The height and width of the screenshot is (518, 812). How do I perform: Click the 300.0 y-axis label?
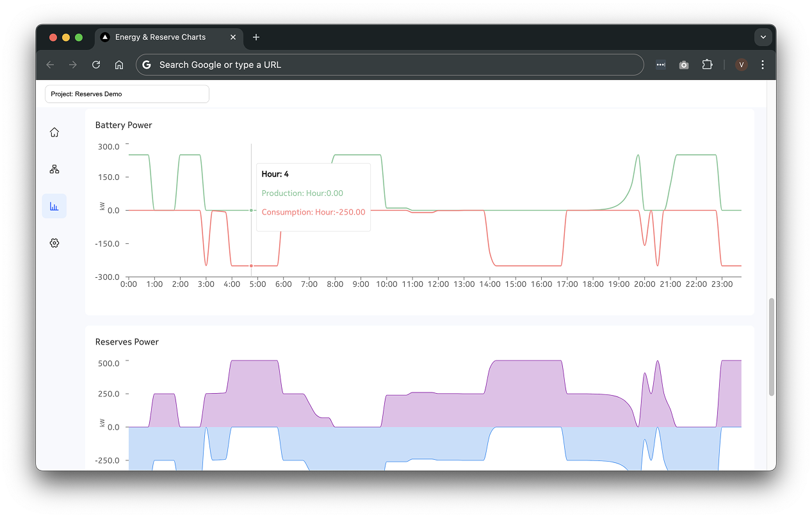pos(109,147)
